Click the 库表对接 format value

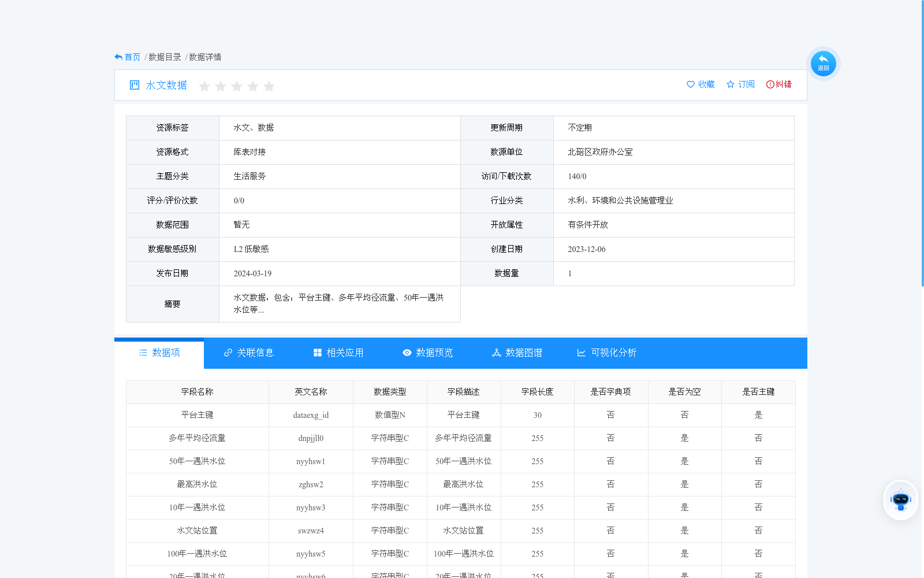[249, 152]
